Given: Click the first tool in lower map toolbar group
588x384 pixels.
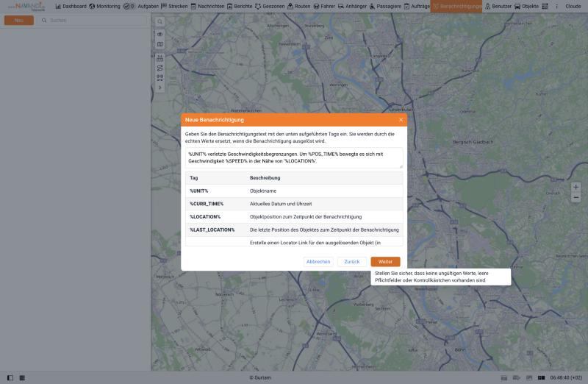Looking at the screenshot, I should (159, 58).
